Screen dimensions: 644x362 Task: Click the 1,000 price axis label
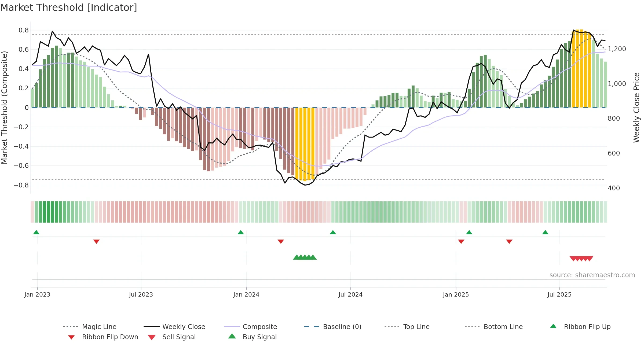(617, 84)
